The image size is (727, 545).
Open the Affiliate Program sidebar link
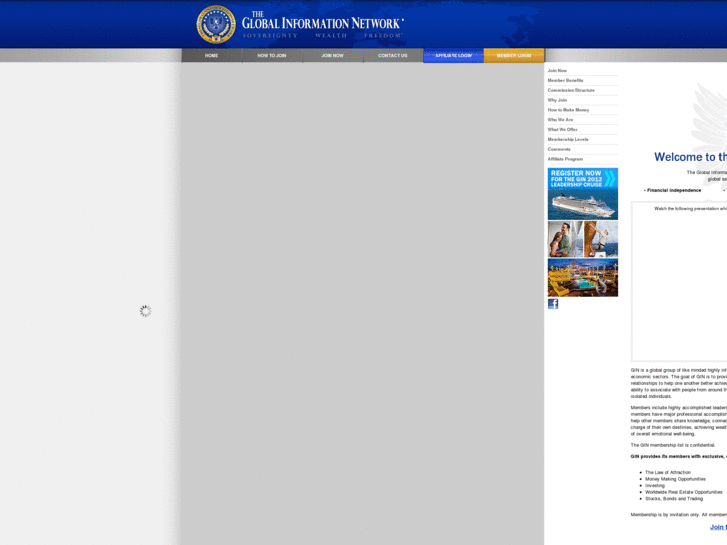(x=565, y=159)
